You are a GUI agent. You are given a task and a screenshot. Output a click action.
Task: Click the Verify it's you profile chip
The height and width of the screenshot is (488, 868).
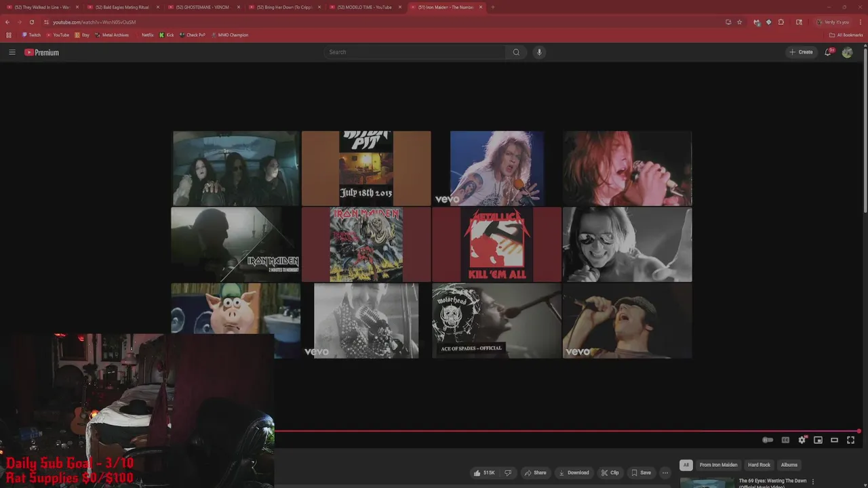[x=833, y=22]
